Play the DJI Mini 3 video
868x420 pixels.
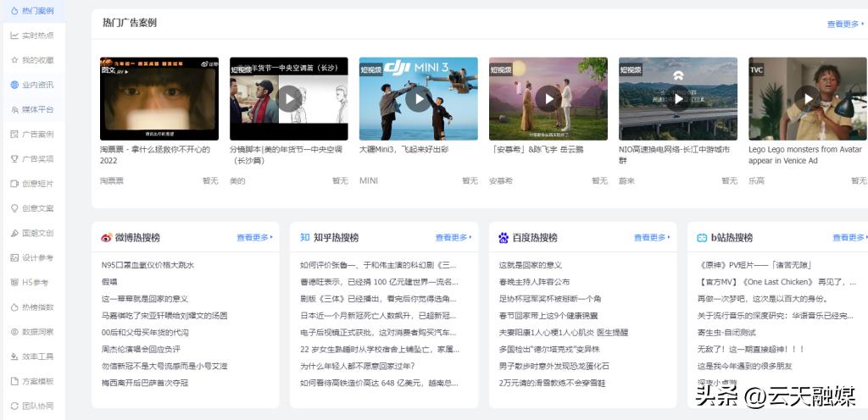coord(419,99)
